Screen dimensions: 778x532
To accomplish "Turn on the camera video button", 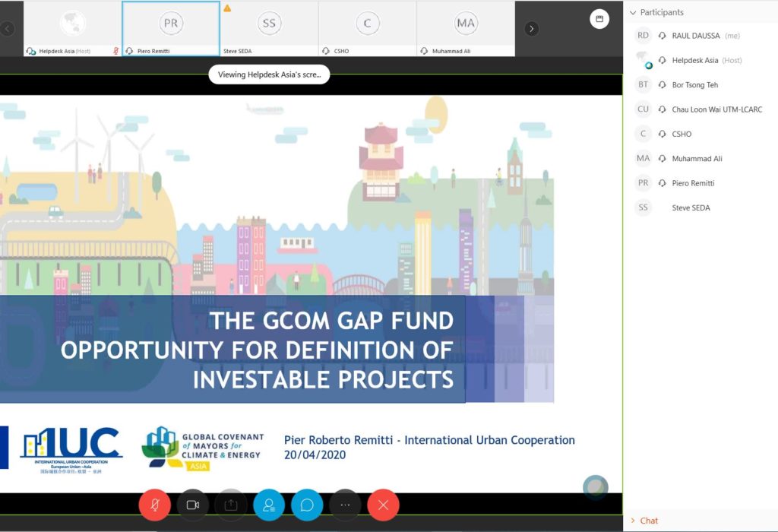I will [193, 505].
